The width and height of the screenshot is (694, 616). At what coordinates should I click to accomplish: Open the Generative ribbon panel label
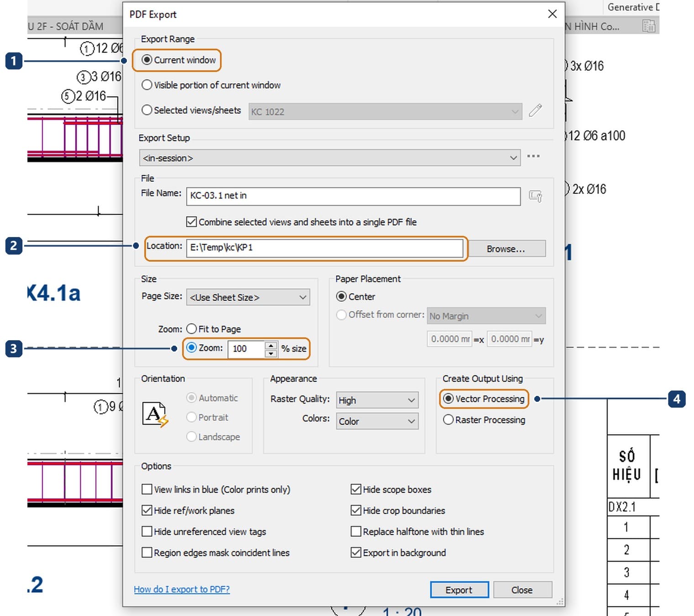[633, 7]
